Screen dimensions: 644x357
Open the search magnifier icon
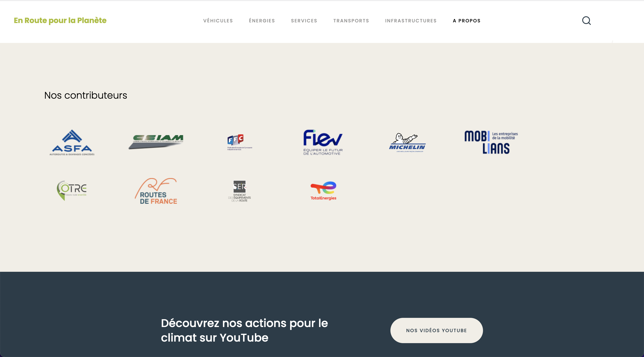[586, 21]
